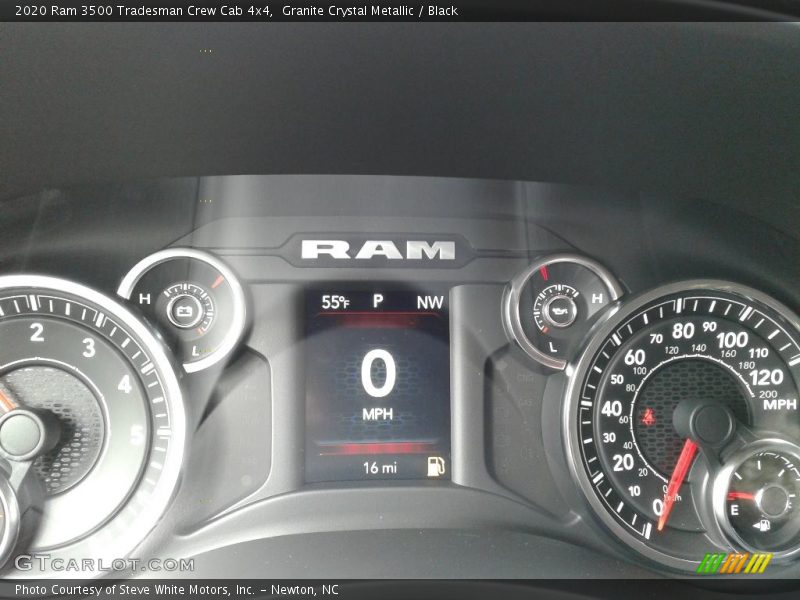Tap the 2020 Ram 3500 Tradesman title text
This screenshot has height=600, width=800.
(143, 11)
